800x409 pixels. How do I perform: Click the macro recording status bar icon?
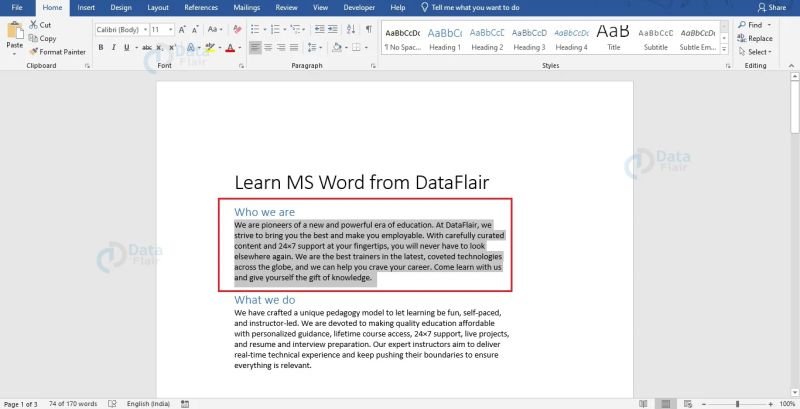point(185,404)
